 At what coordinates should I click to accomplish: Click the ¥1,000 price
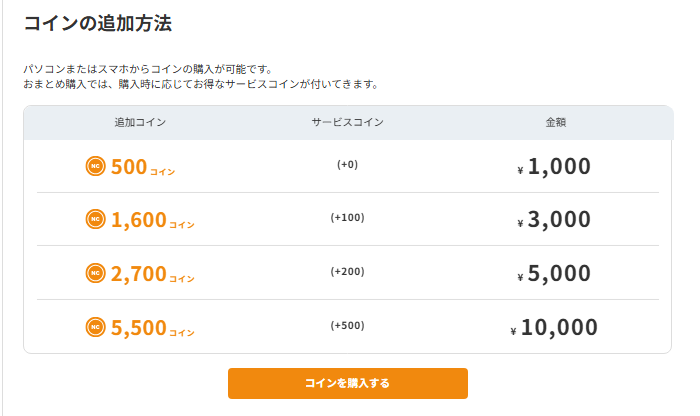tap(554, 166)
